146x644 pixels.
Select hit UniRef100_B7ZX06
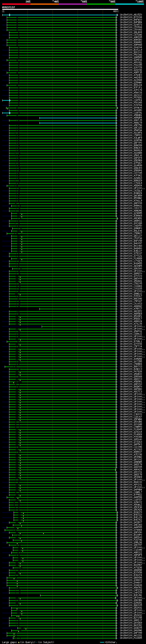(131, 17)
